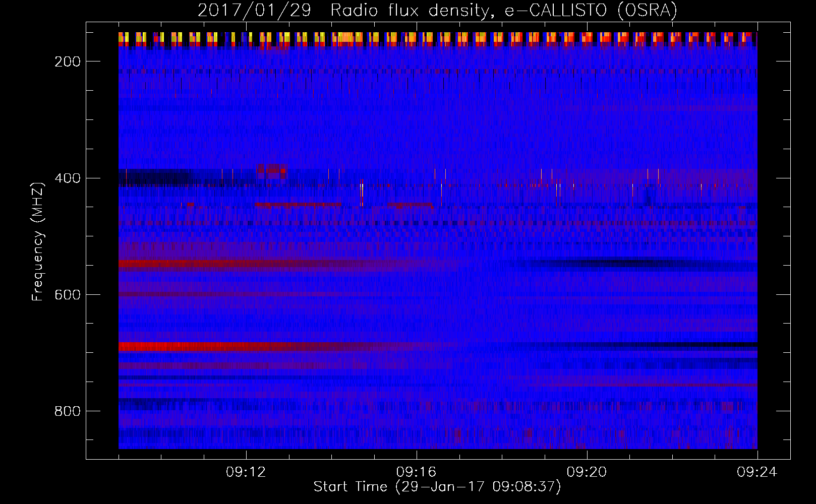Click the 09:24 time tick label
The image size is (816, 504).
pyautogui.click(x=757, y=472)
